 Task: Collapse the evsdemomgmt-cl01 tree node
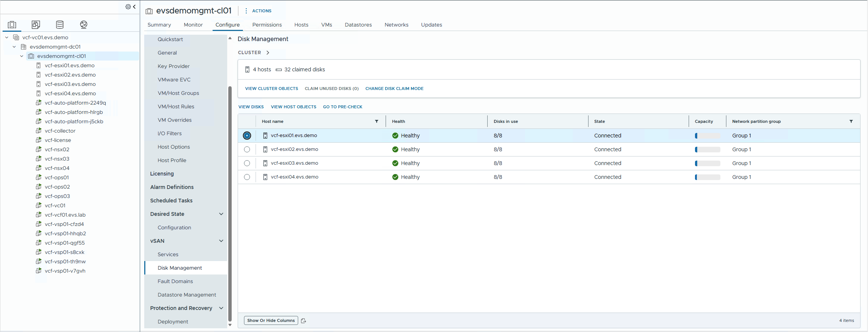click(x=22, y=56)
